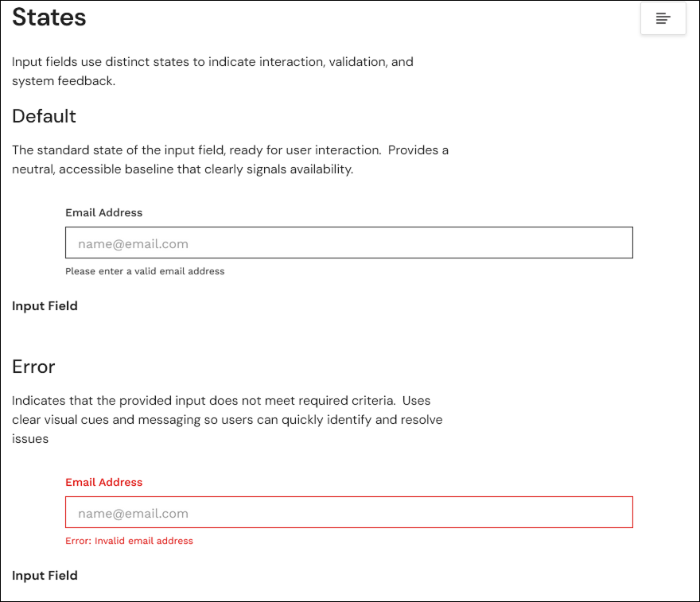Click the intro paragraph about distinct states

point(212,71)
